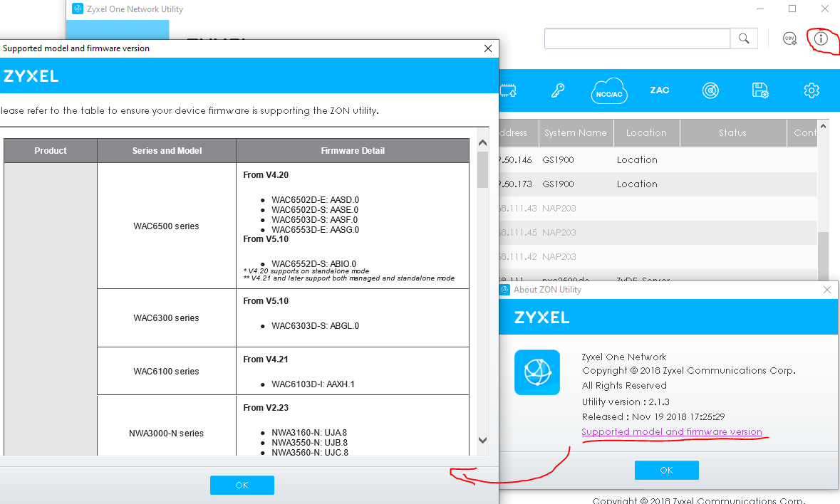This screenshot has height=504, width=840.
Task: Sort by Status column header
Action: (x=733, y=132)
